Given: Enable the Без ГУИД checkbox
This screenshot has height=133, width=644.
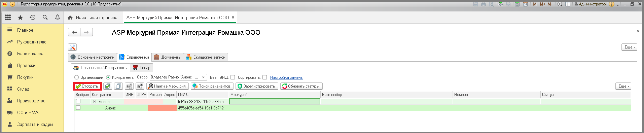Looking at the screenshot, I should [232, 77].
